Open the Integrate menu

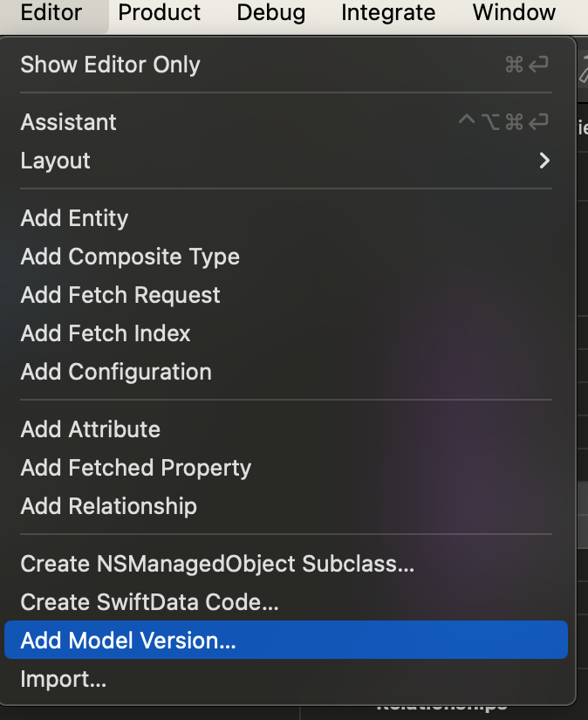click(x=388, y=13)
